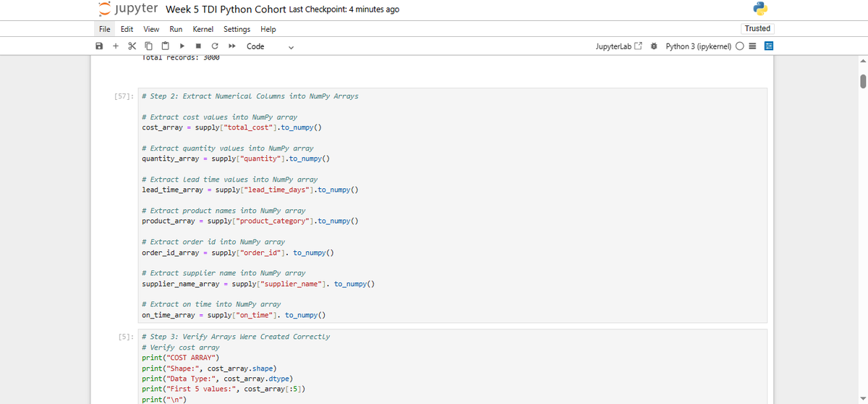Open the Kernel menu
This screenshot has height=404, width=868.
point(203,29)
